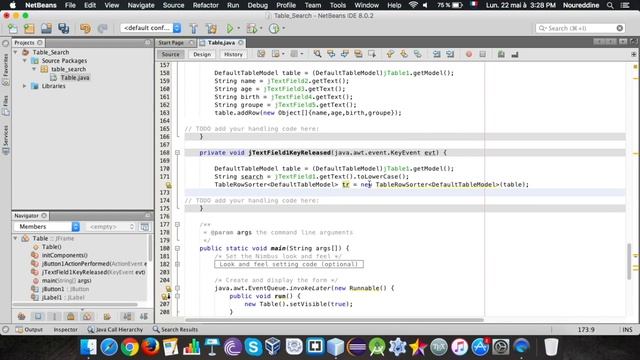
Task: Click the Uncomment lines editor icon
Action: [515, 54]
